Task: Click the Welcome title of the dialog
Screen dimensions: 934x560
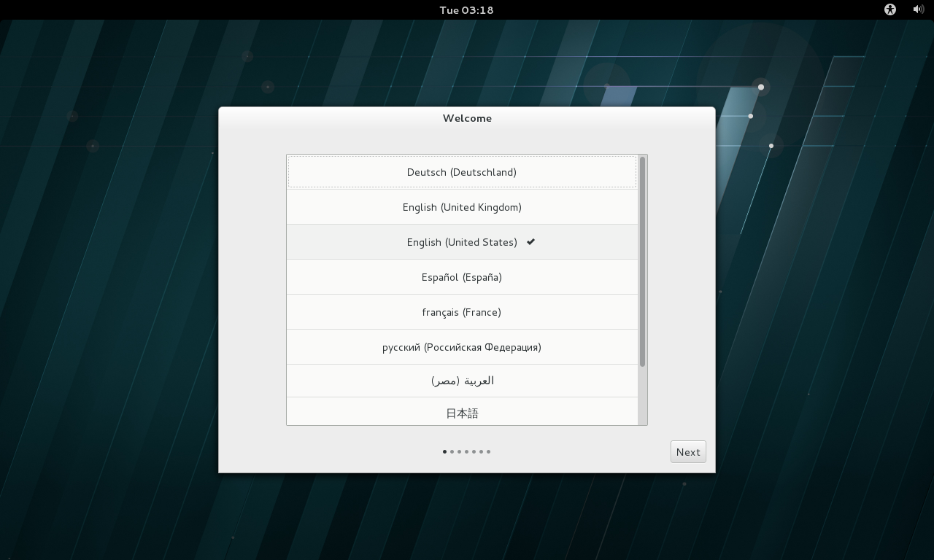Action: 467,118
